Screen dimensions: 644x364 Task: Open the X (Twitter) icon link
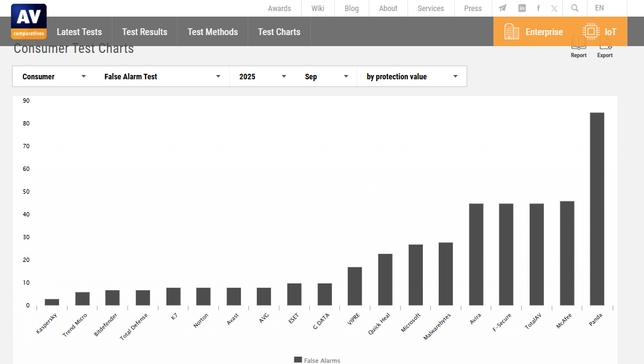tap(554, 8)
